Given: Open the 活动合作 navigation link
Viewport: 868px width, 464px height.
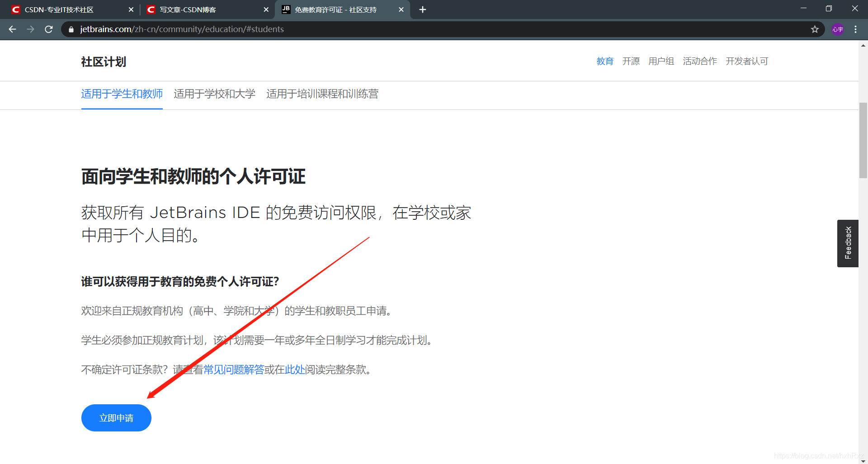Looking at the screenshot, I should click(700, 61).
